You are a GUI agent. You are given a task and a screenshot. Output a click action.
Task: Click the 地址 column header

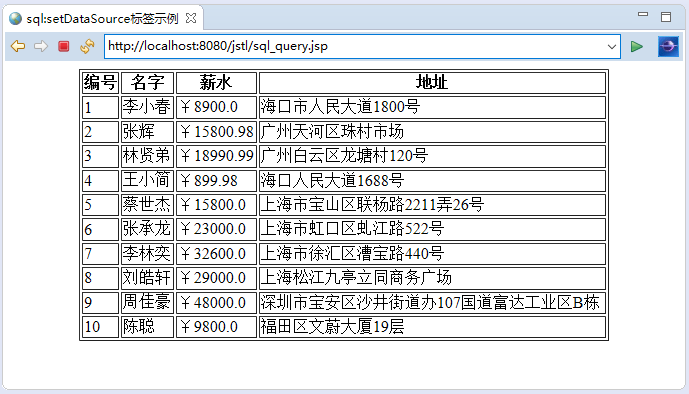432,83
